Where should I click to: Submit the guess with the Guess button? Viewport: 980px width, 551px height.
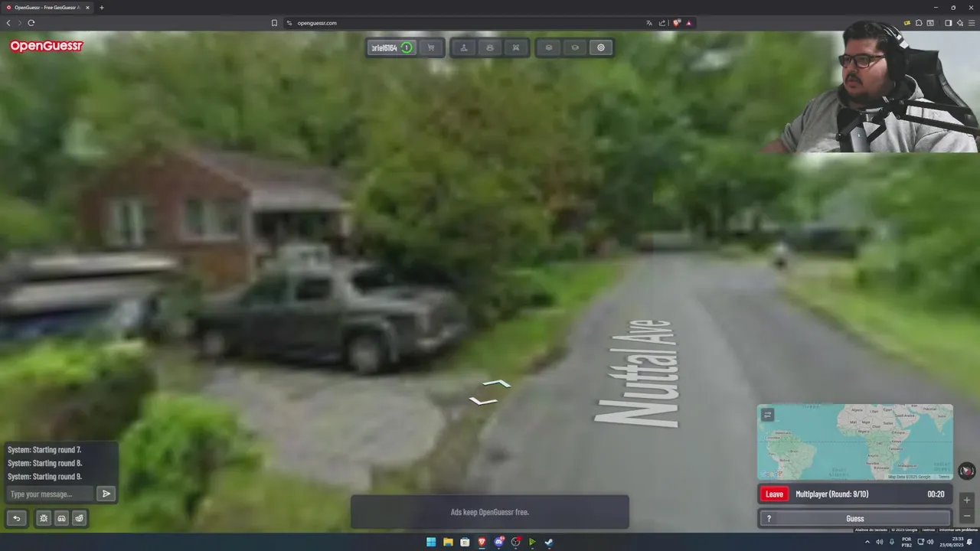click(x=855, y=518)
